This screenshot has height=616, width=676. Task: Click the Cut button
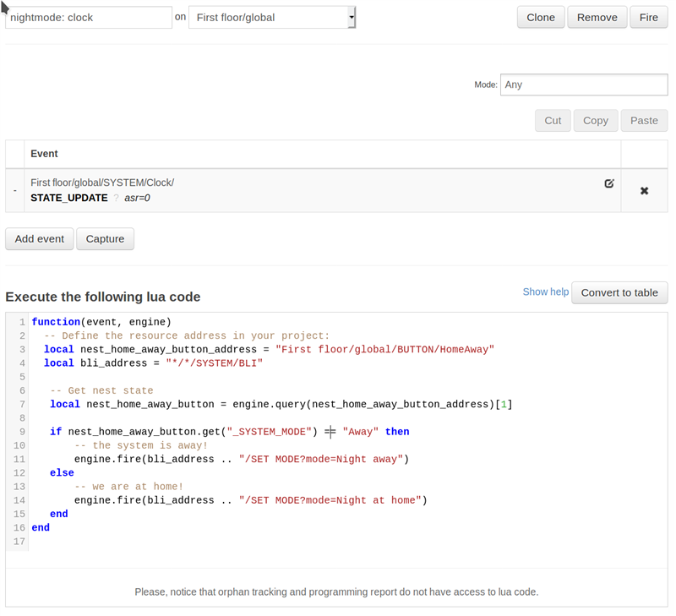(553, 121)
